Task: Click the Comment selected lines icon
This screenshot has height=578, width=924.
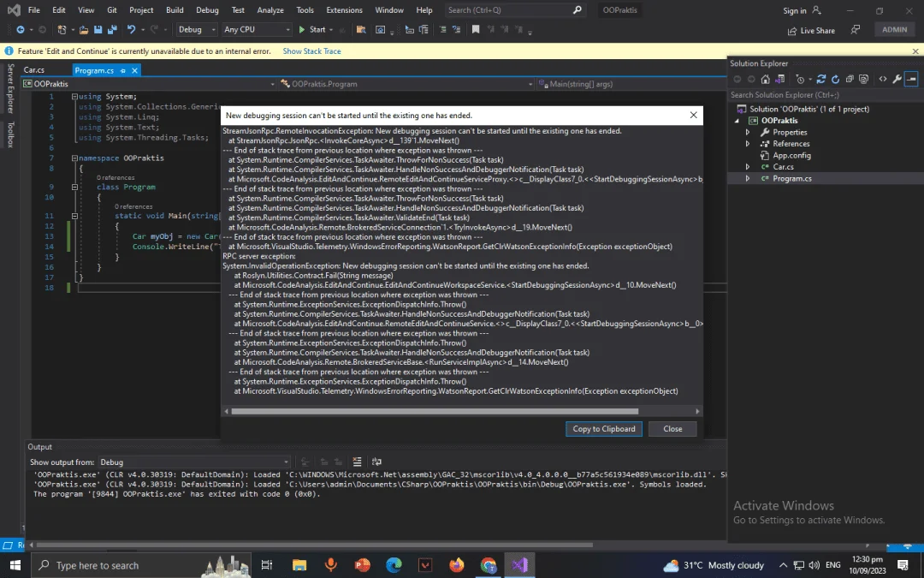Action: (x=442, y=29)
